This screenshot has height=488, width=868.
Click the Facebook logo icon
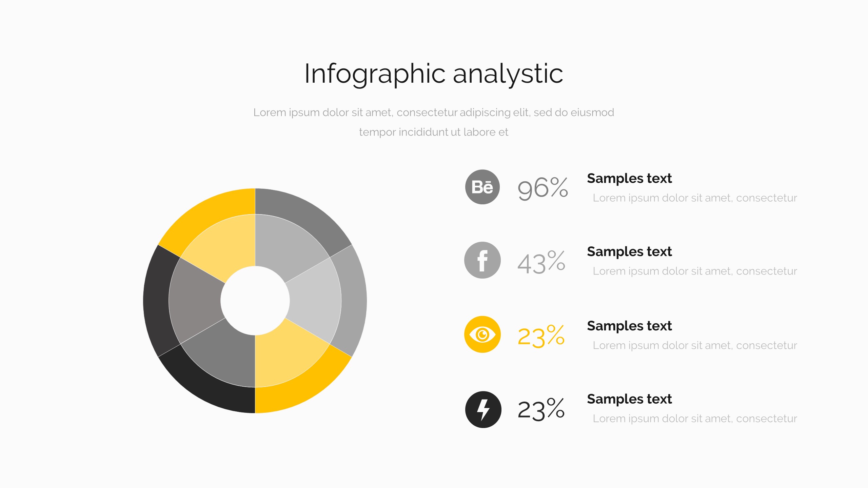tap(482, 260)
